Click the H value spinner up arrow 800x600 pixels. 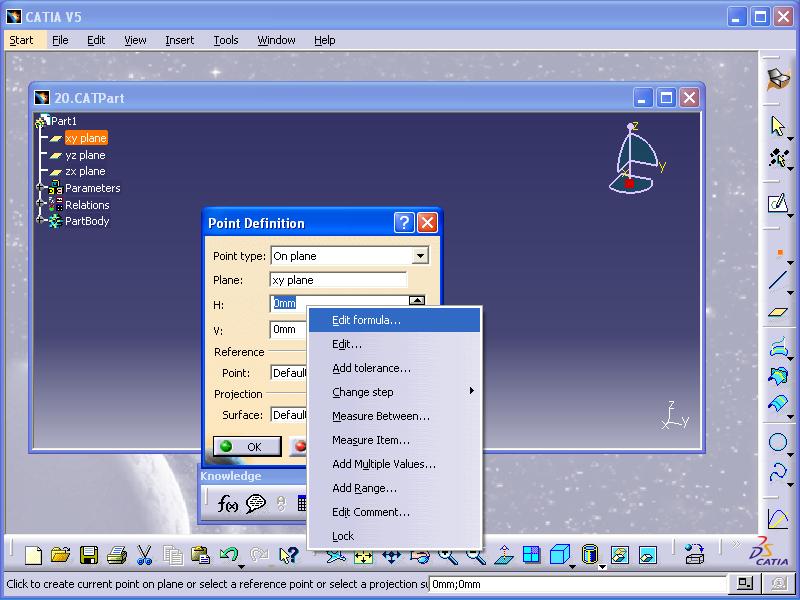418,299
